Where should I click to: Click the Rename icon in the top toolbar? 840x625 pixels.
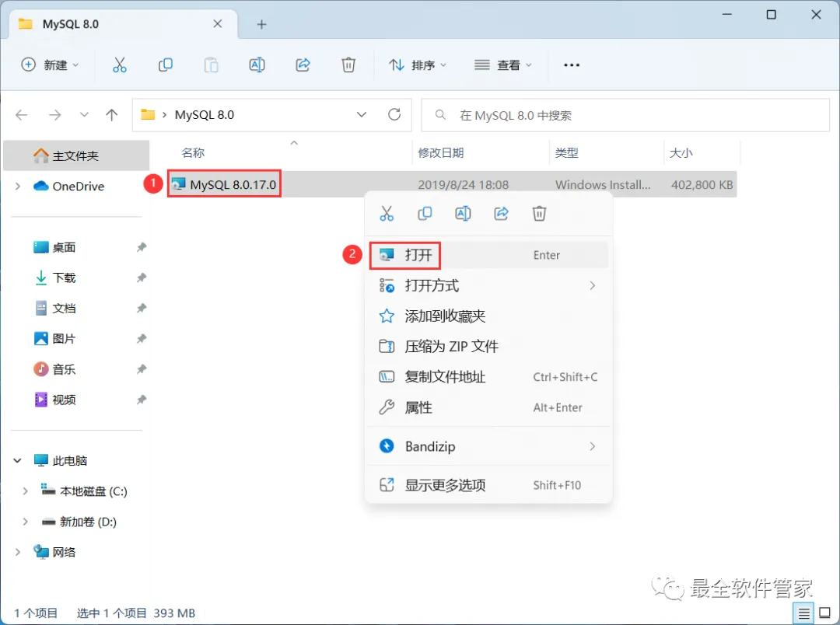coord(257,65)
